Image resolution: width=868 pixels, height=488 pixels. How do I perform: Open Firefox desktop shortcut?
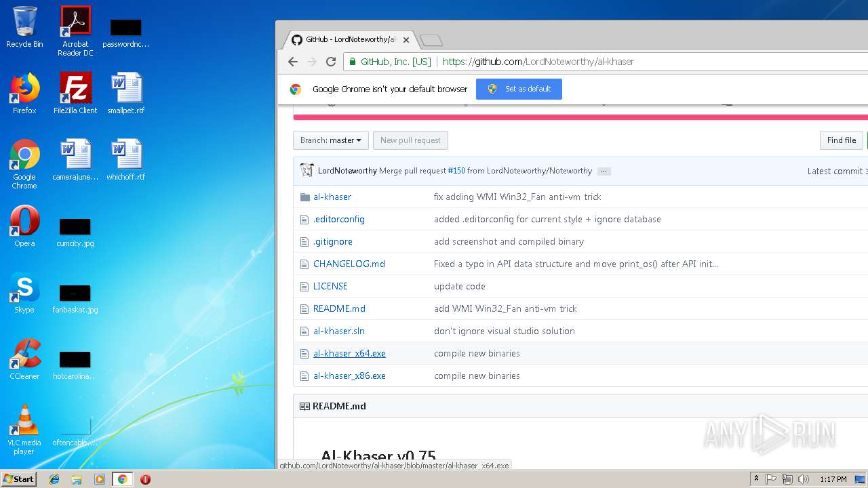tap(24, 94)
